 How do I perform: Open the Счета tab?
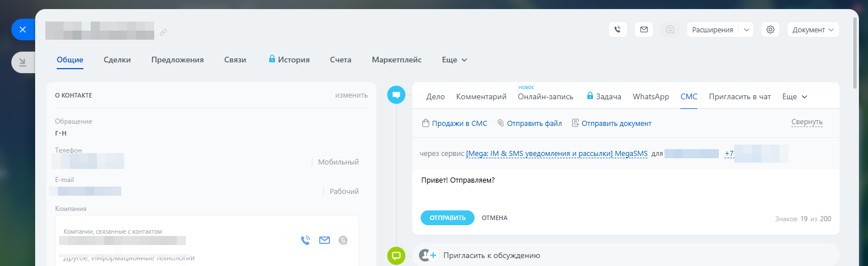pos(341,60)
